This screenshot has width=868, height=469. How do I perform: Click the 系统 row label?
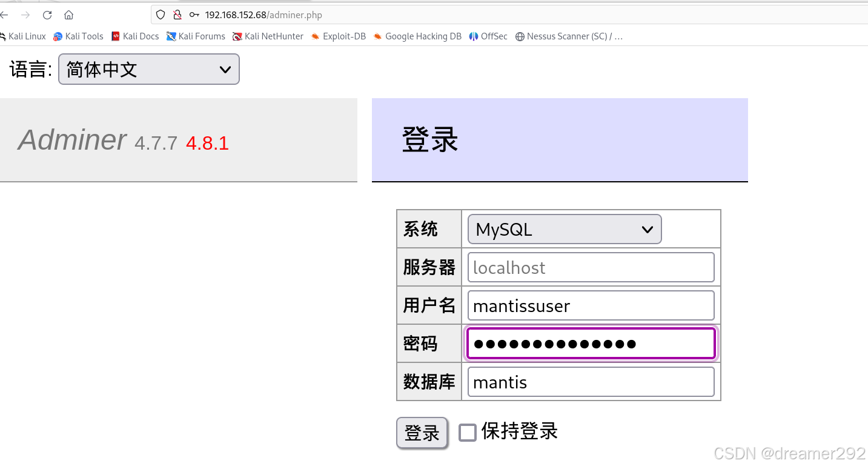[x=420, y=229]
